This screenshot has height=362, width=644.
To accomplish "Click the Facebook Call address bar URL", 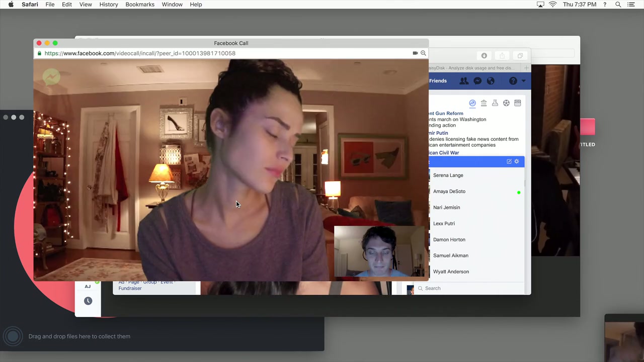I will point(140,53).
